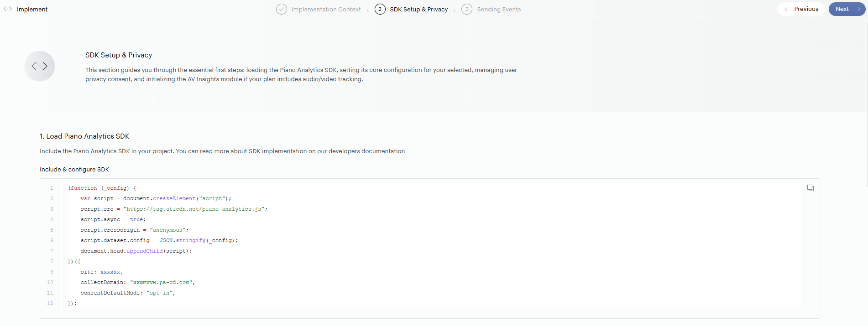Open the developers documentation link

(366, 151)
